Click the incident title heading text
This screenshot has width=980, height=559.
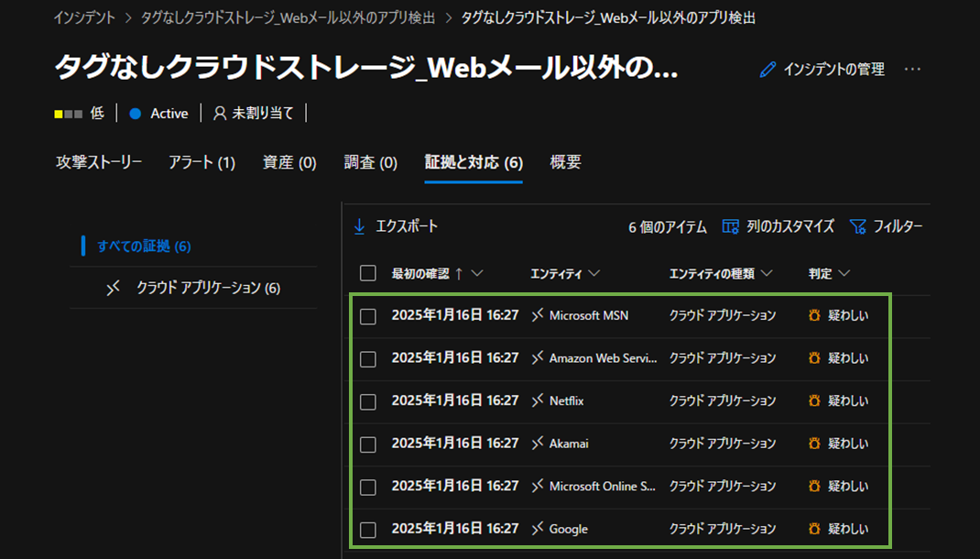pos(365,68)
